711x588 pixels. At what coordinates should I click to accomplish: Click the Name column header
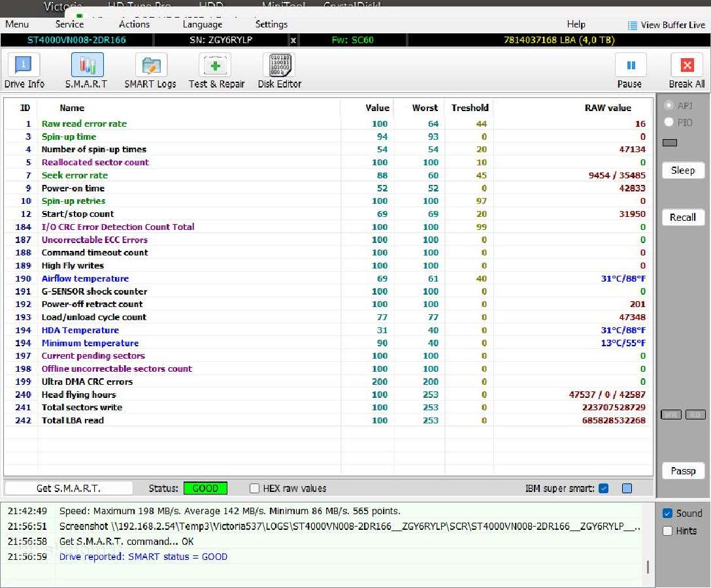point(72,108)
